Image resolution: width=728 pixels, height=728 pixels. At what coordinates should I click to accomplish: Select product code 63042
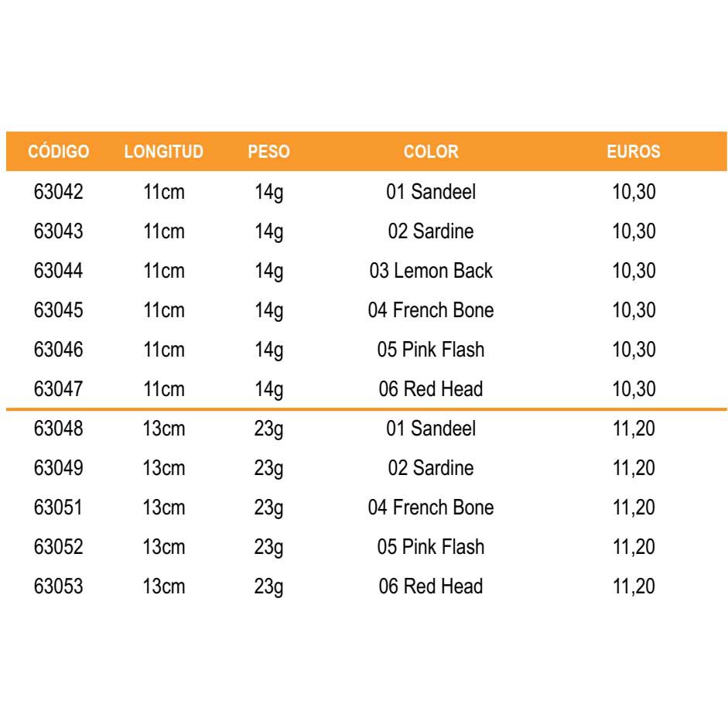(x=59, y=192)
